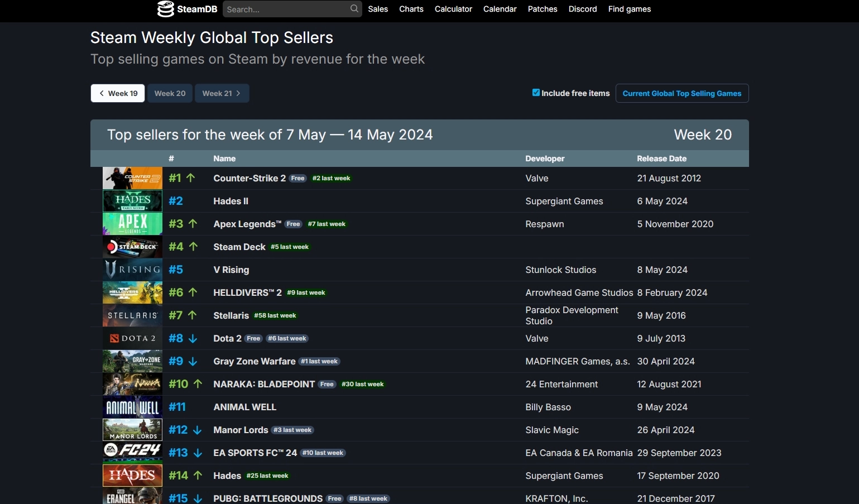859x504 pixels.
Task: Click down arrow beside #8 rank
Action: tap(193, 339)
